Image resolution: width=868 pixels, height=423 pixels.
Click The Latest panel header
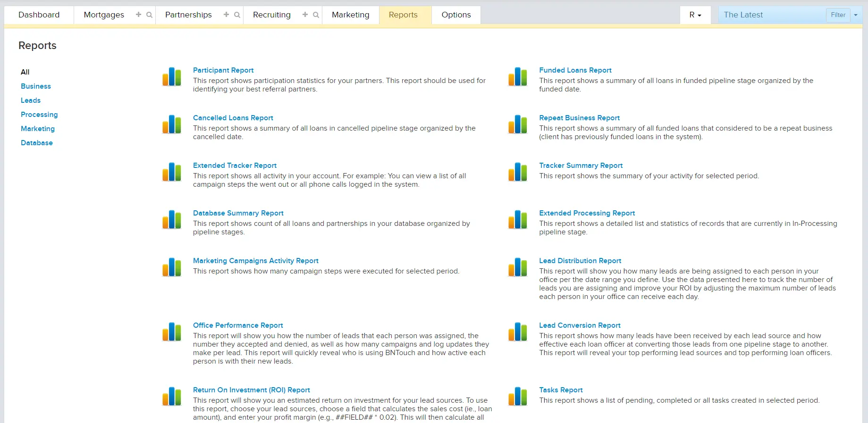[x=743, y=15]
